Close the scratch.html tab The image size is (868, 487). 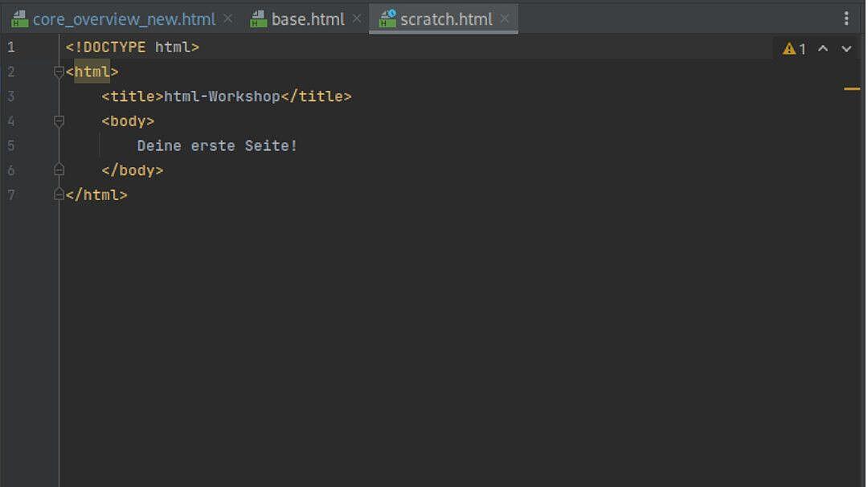coord(504,18)
